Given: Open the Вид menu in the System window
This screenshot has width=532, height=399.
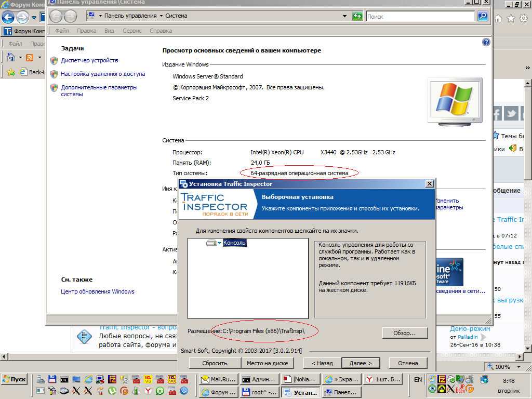Looking at the screenshot, I should pos(109,31).
